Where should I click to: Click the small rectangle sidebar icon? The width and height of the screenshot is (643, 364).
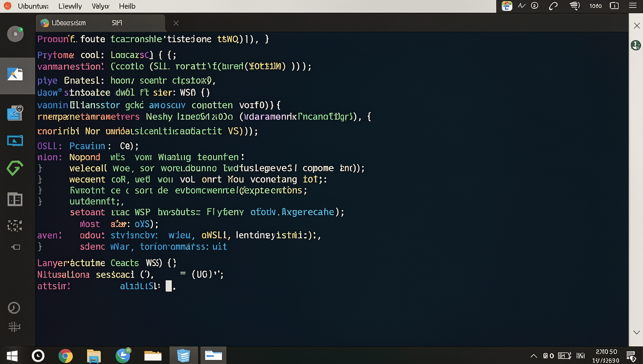[16, 247]
